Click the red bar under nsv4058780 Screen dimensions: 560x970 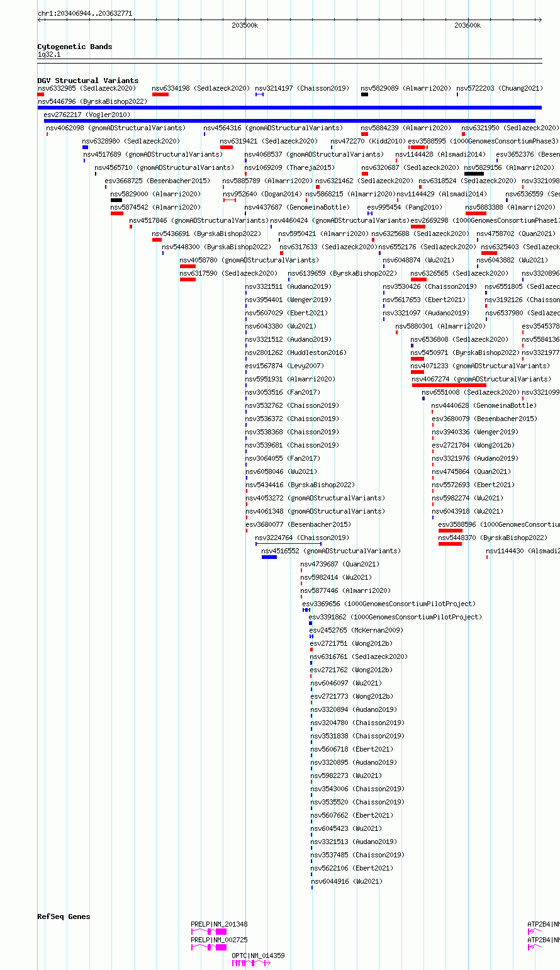pyautogui.click(x=188, y=266)
